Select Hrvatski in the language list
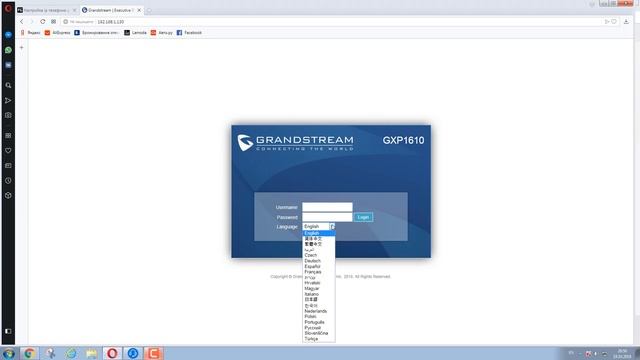The image size is (640, 360). [319, 283]
